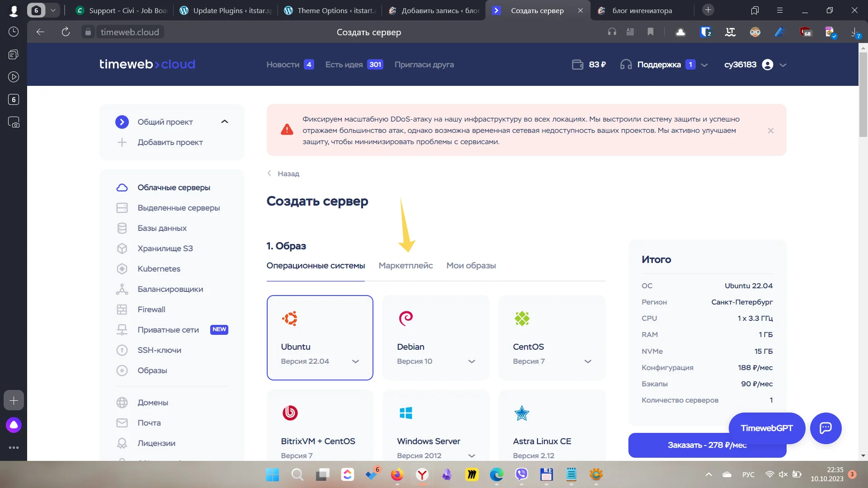The width and height of the screenshot is (868, 488).
Task: Click the browser back arrow
Action: (40, 32)
